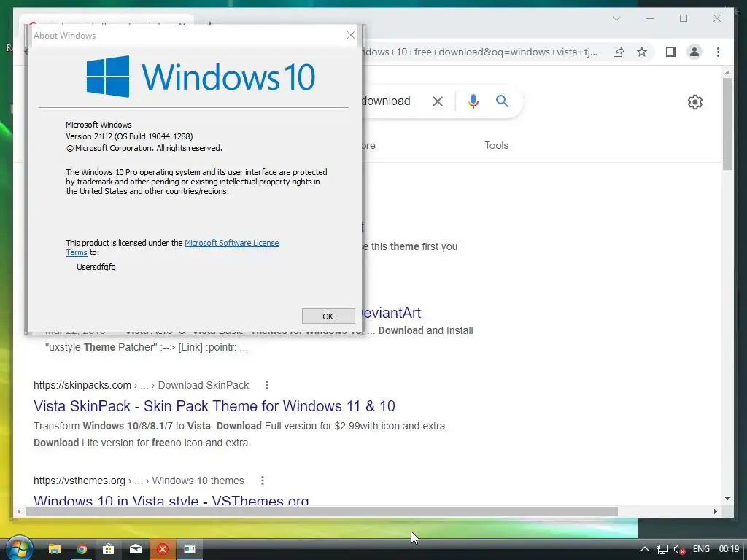
Task: Open the Start orb on the taskbar
Action: (x=18, y=549)
